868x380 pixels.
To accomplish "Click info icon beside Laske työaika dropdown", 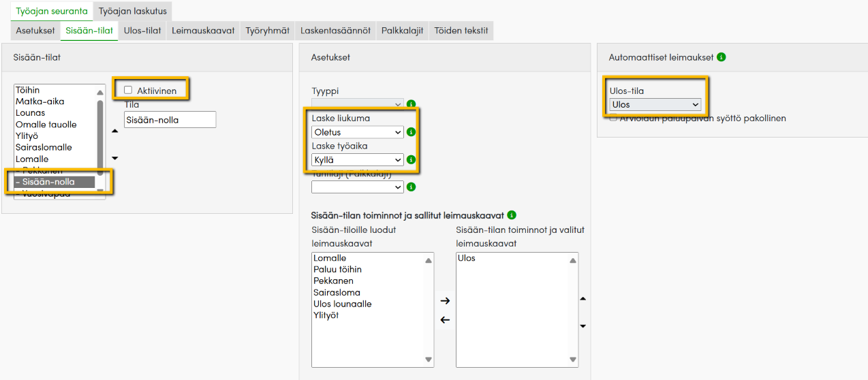I will click(411, 160).
